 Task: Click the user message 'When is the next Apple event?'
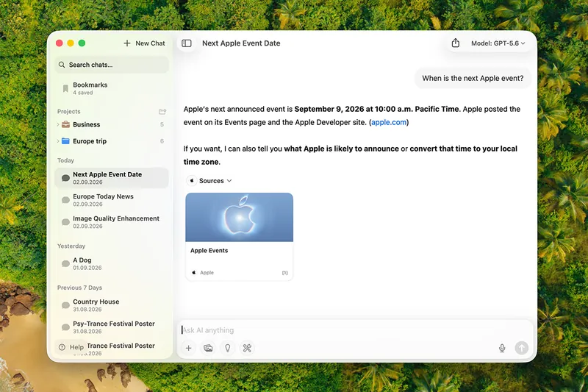coord(473,78)
